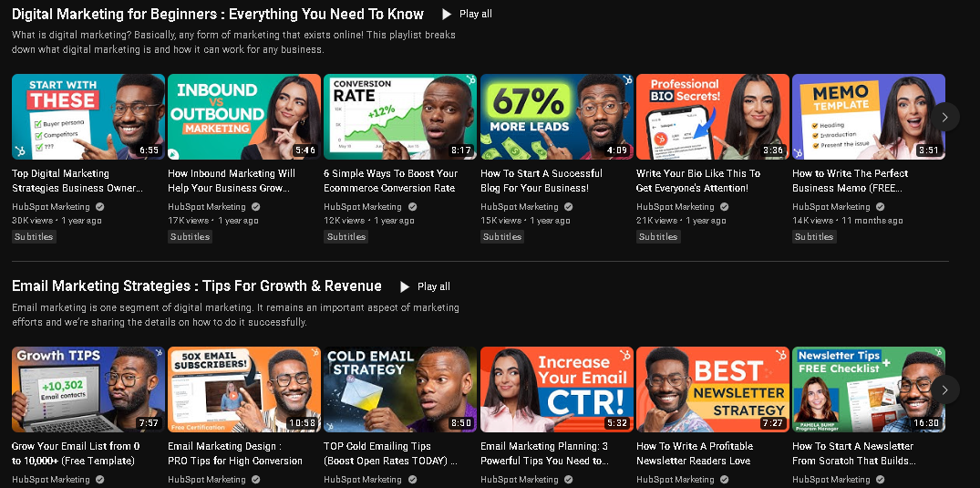Viewport: 980px width, 488px height.
Task: Click title 'How Inbound Marketing Will Help Your Business'
Action: (x=232, y=181)
